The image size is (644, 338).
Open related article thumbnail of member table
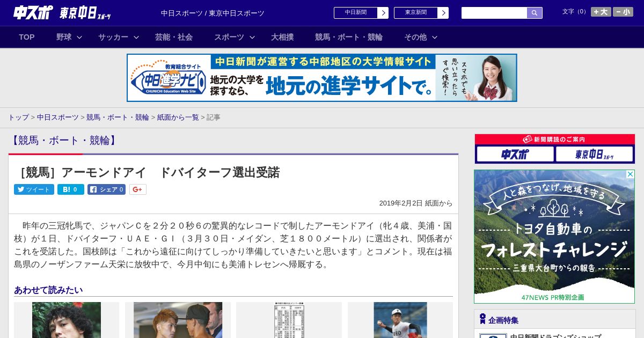click(x=289, y=320)
